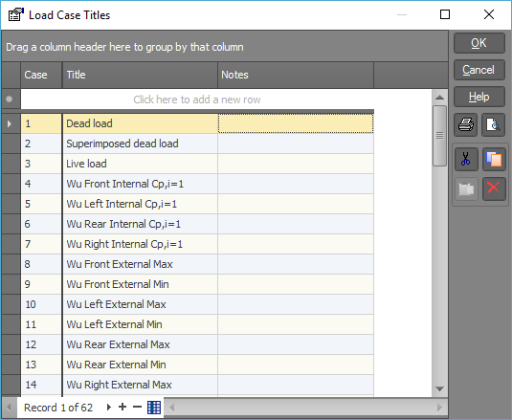
Task: Click the Cancel button
Action: tap(479, 70)
